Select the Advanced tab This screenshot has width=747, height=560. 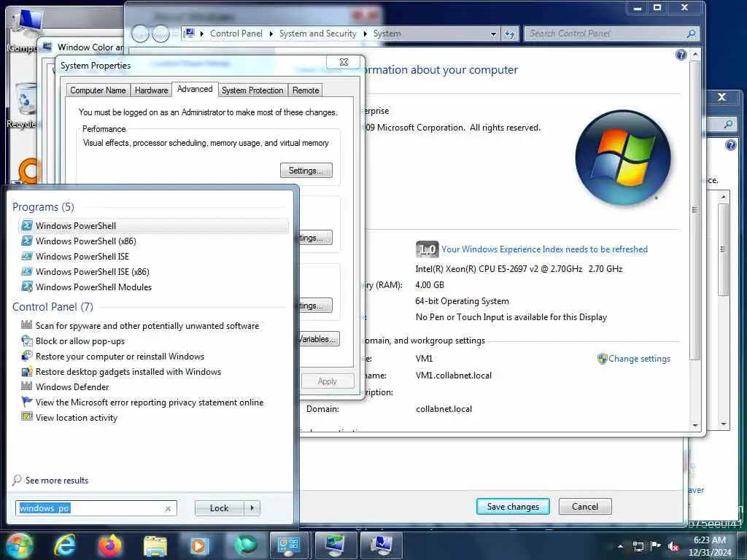[195, 89]
